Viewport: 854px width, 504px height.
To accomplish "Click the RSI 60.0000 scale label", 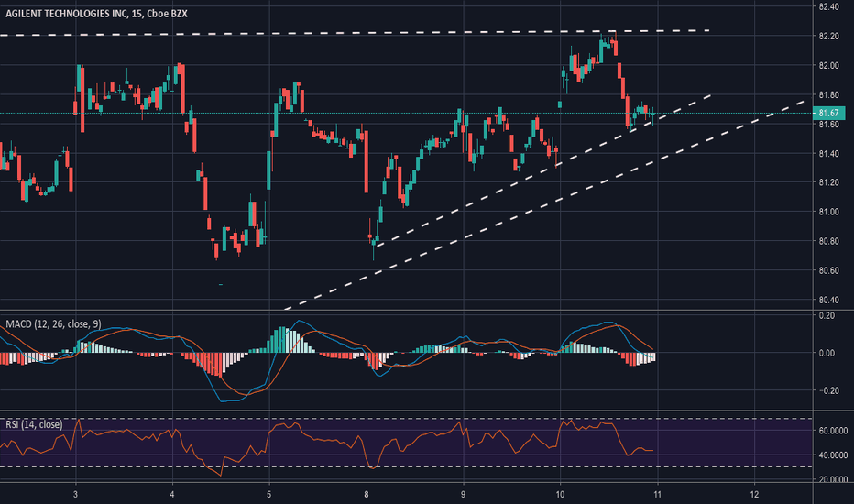I will 833,431.
